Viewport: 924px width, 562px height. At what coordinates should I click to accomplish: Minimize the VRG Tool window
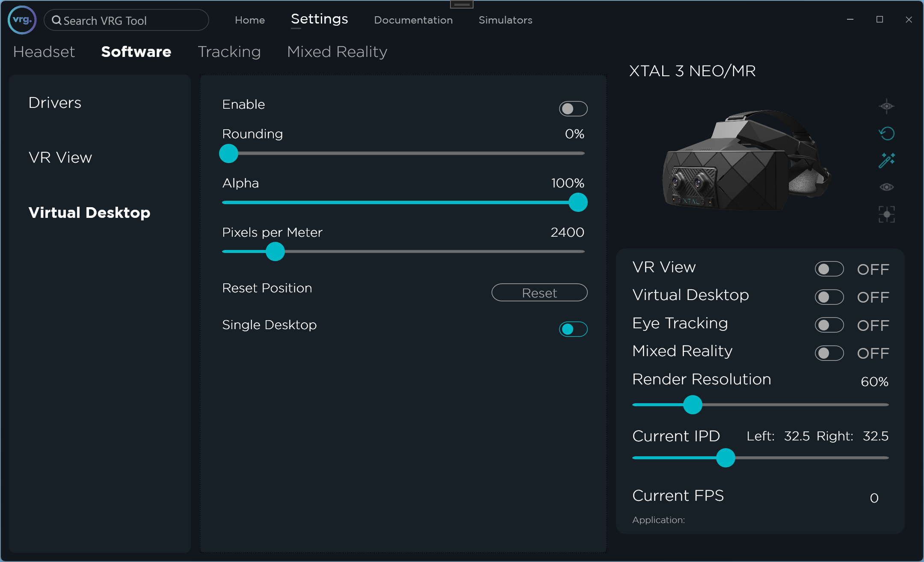(x=850, y=20)
